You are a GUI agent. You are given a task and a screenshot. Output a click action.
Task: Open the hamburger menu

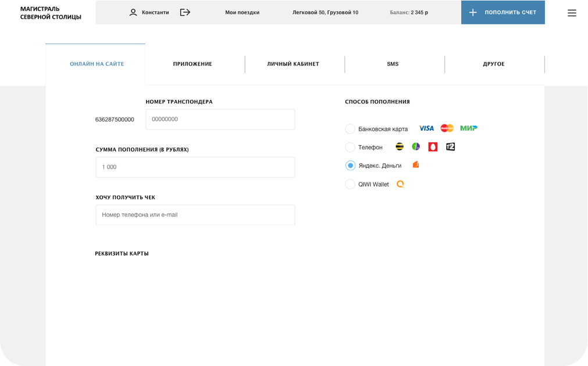572,13
